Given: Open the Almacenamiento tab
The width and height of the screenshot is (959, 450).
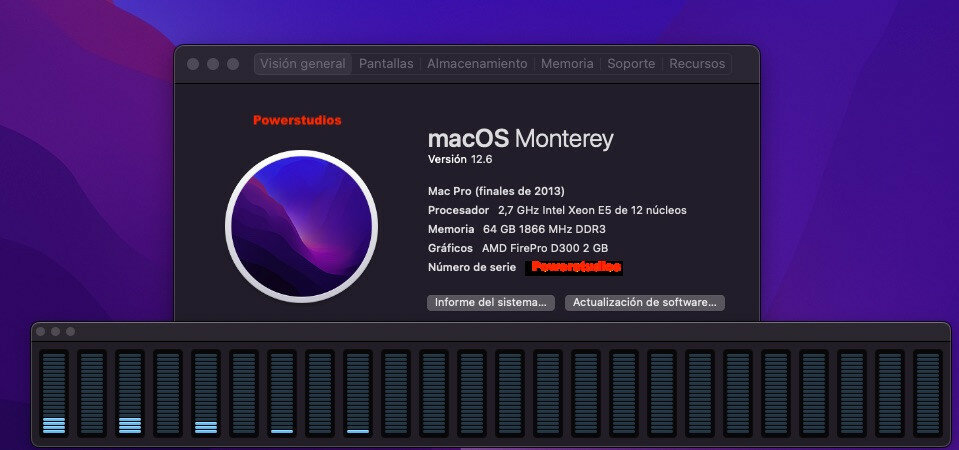Looking at the screenshot, I should coord(477,64).
